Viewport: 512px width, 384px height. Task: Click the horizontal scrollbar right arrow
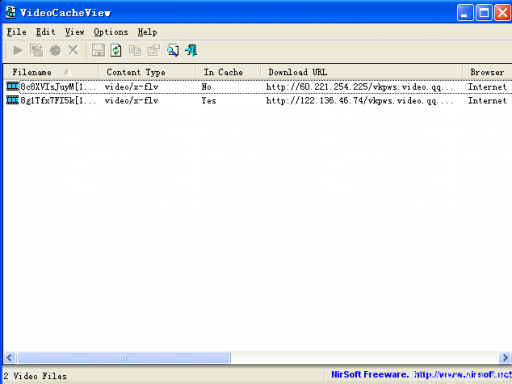(x=505, y=358)
